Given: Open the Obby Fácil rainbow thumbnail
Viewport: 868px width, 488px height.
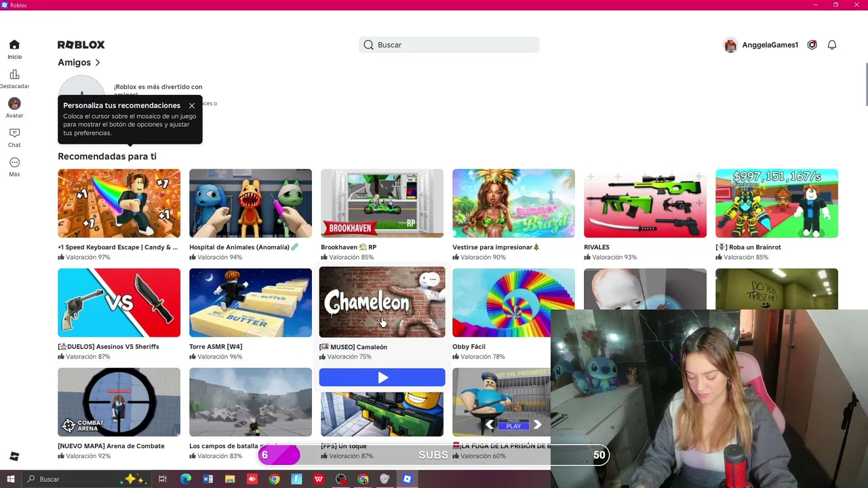Looking at the screenshot, I should [513, 303].
